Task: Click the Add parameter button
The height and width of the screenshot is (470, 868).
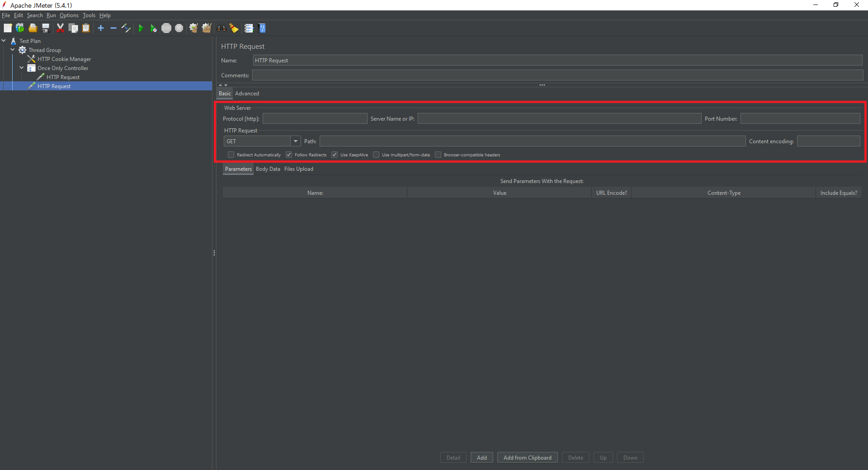Action: [482, 457]
